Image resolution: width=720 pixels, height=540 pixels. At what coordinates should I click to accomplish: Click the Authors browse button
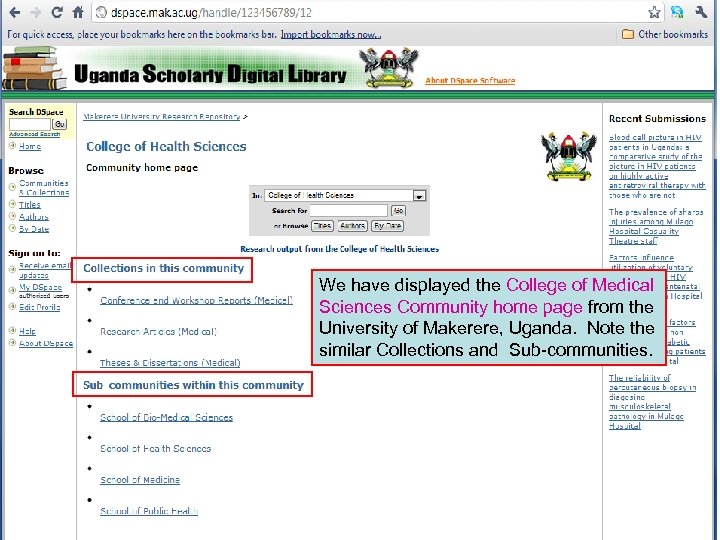[353, 226]
